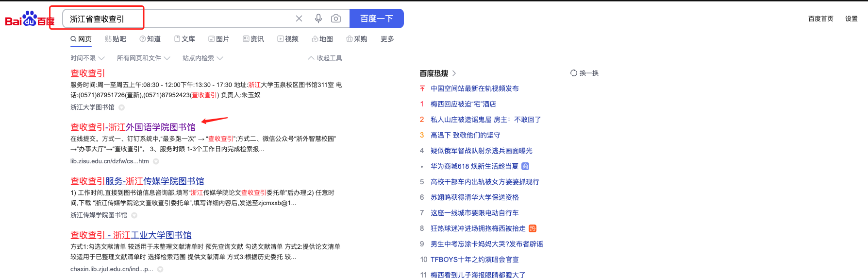The height and width of the screenshot is (278, 868).
Task: Switch to the 文库 tab
Action: (184, 39)
